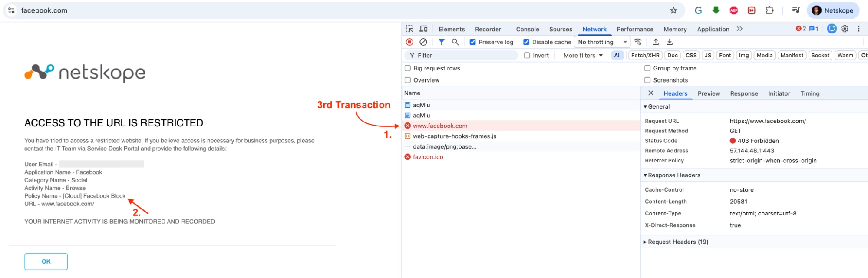Open the red video extension icon
Image resolution: width=868 pixels, height=278 pixels.
tap(752, 10)
